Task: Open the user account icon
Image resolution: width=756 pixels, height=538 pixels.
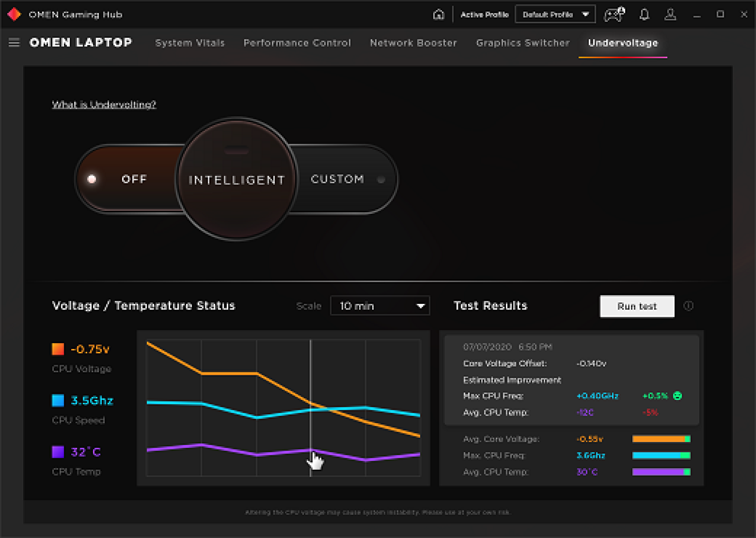Action: click(x=670, y=14)
